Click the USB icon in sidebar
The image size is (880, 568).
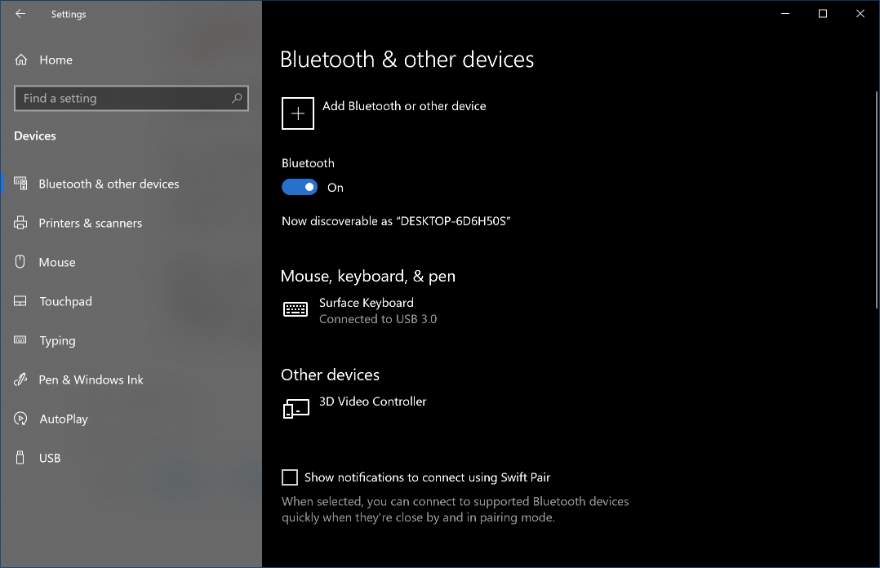[x=20, y=458]
